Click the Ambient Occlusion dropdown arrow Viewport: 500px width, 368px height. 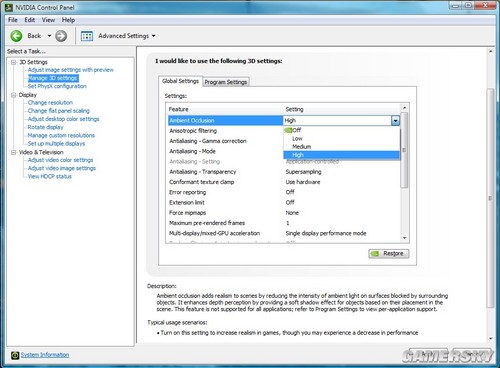[395, 121]
